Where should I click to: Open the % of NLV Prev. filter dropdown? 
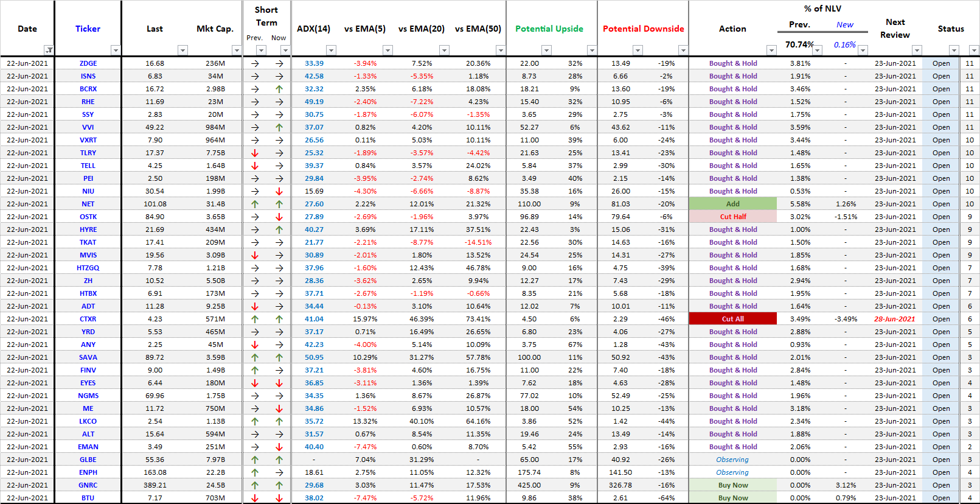click(817, 50)
